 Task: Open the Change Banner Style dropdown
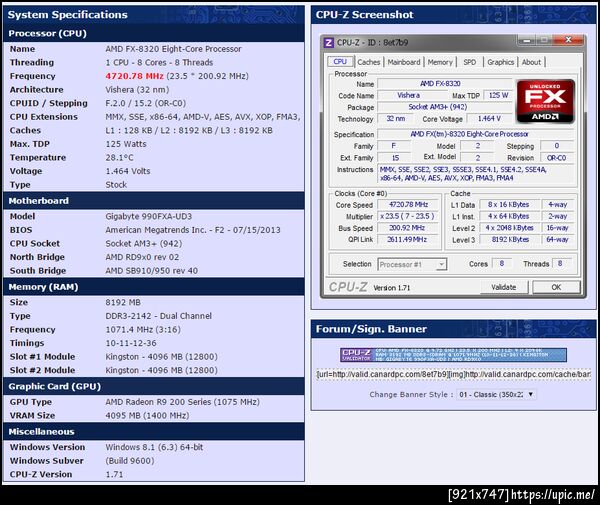pyautogui.click(x=496, y=394)
